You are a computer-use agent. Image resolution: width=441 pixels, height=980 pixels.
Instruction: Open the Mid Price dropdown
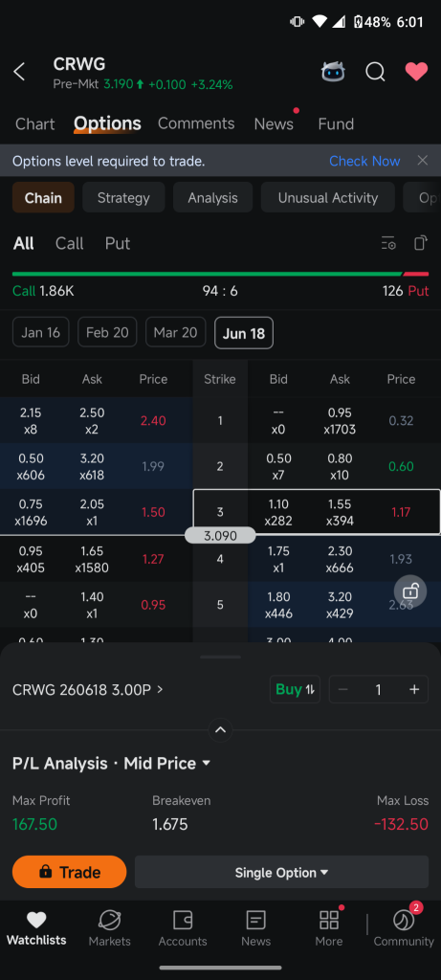click(166, 763)
